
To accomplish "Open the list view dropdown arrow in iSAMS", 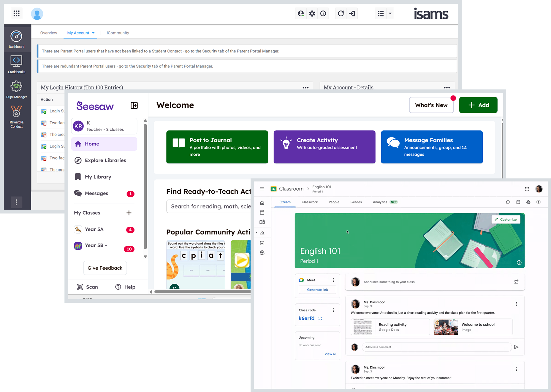I will [390, 13].
